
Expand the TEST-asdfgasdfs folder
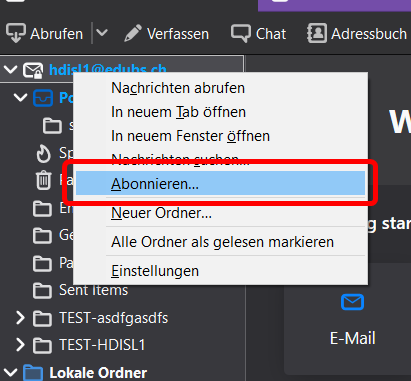20,318
